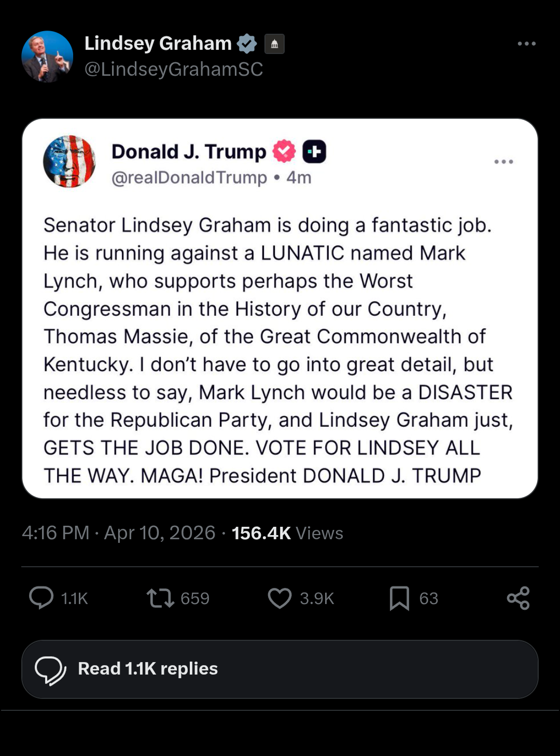Open the share icon options
Viewport: 560px width, 756px height.
click(x=518, y=598)
